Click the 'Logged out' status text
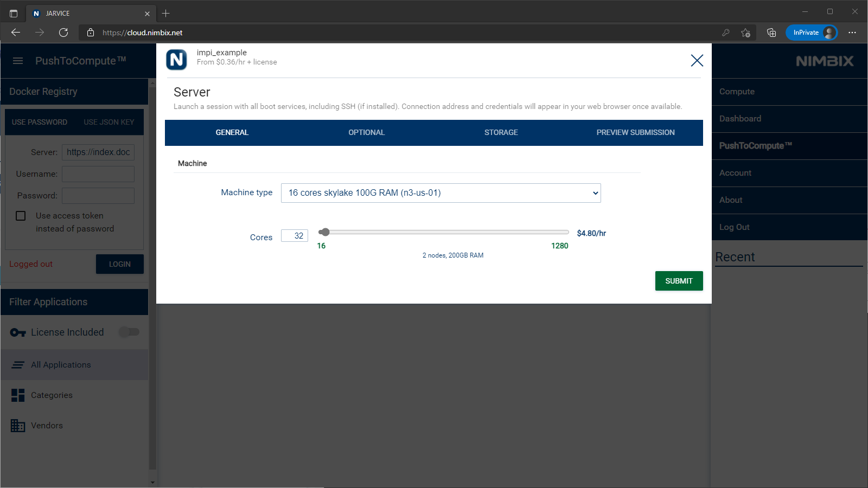This screenshot has height=488, width=868. point(31,264)
